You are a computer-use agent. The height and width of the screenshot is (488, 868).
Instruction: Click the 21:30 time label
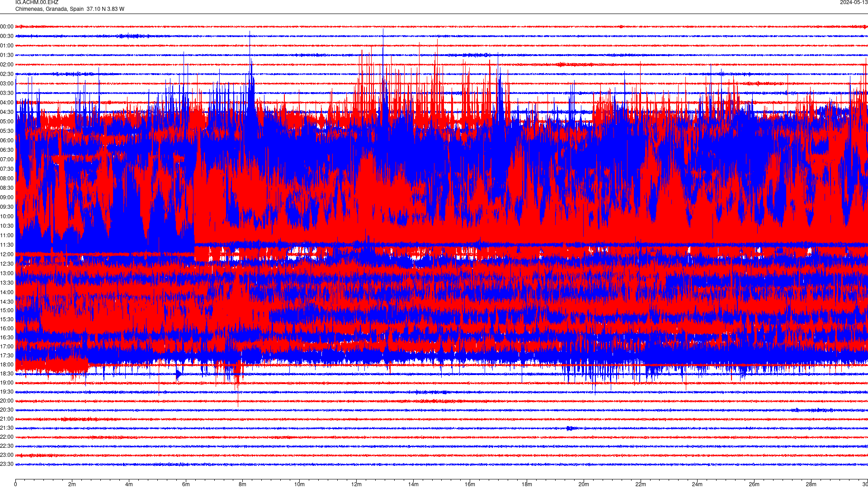coord(7,428)
